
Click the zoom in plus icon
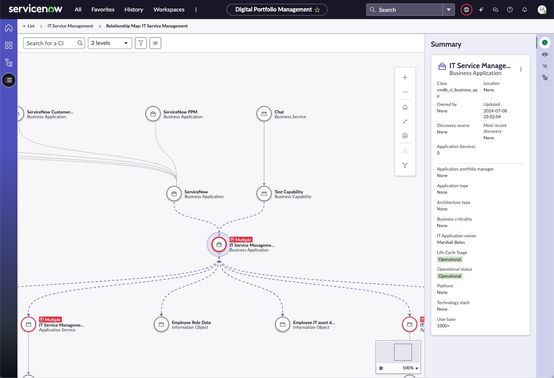(x=405, y=77)
